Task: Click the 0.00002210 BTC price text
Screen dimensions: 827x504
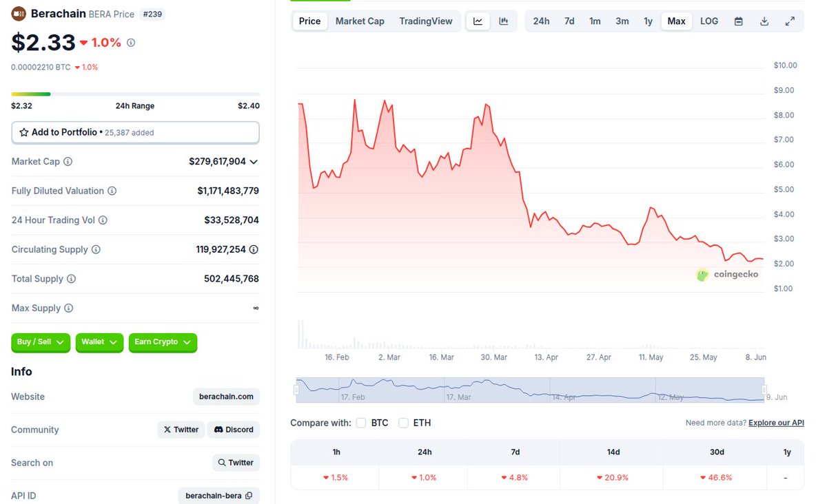Action: [x=40, y=67]
